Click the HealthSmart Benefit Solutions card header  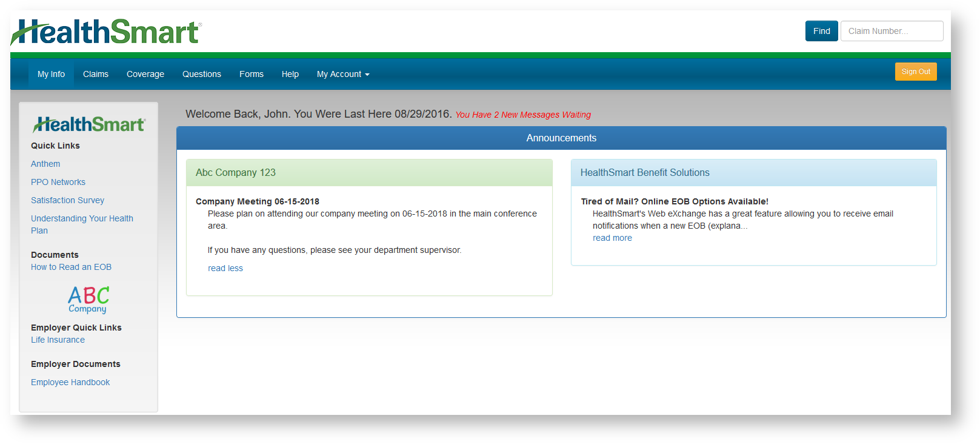click(x=754, y=173)
